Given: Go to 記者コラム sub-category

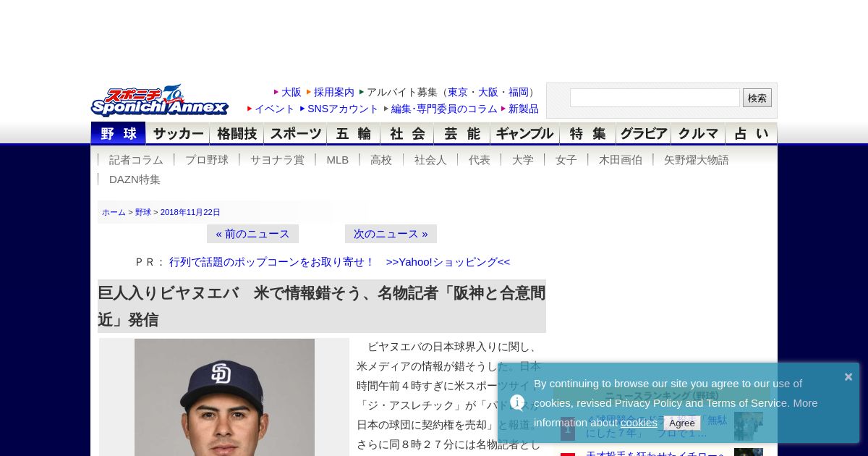Looking at the screenshot, I should coord(136,160).
